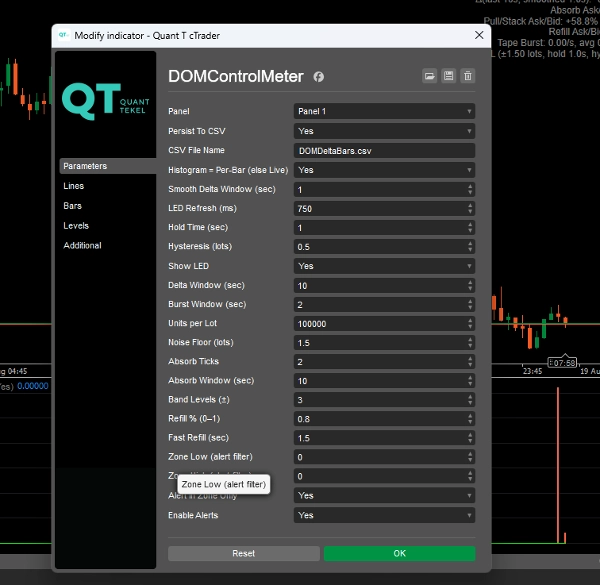Expand the Persist To CSV dropdown

[384, 131]
